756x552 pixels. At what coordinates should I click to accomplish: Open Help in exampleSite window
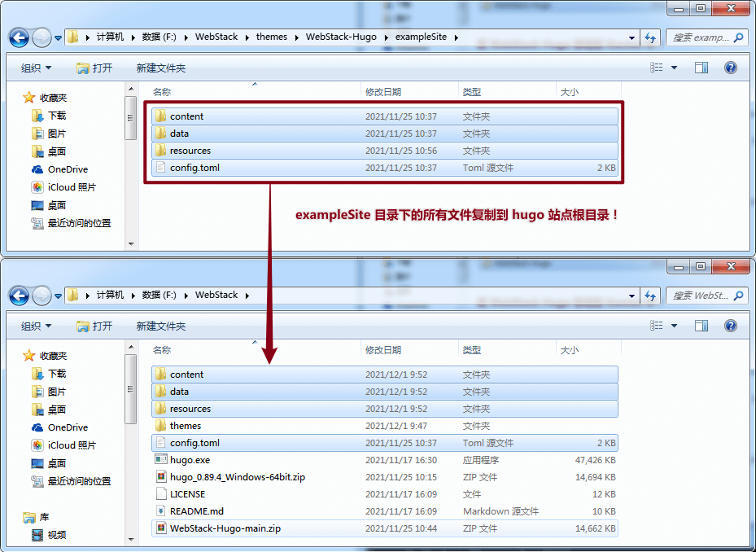731,68
